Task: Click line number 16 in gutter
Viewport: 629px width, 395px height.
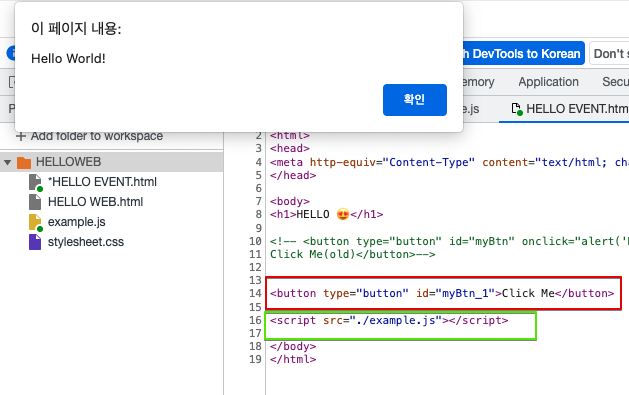Action: pyautogui.click(x=255, y=320)
